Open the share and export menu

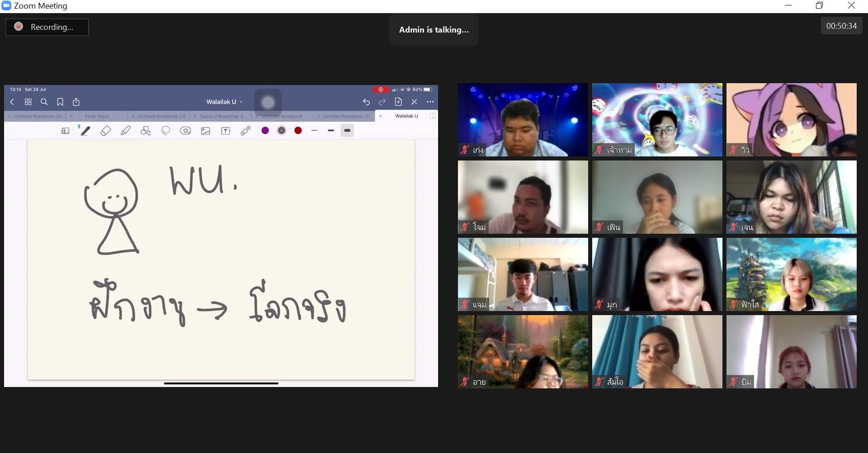(76, 102)
